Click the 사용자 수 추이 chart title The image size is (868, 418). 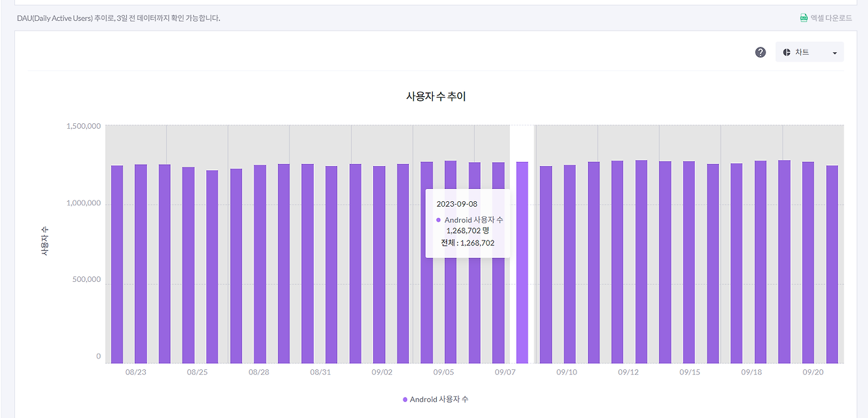(x=437, y=96)
